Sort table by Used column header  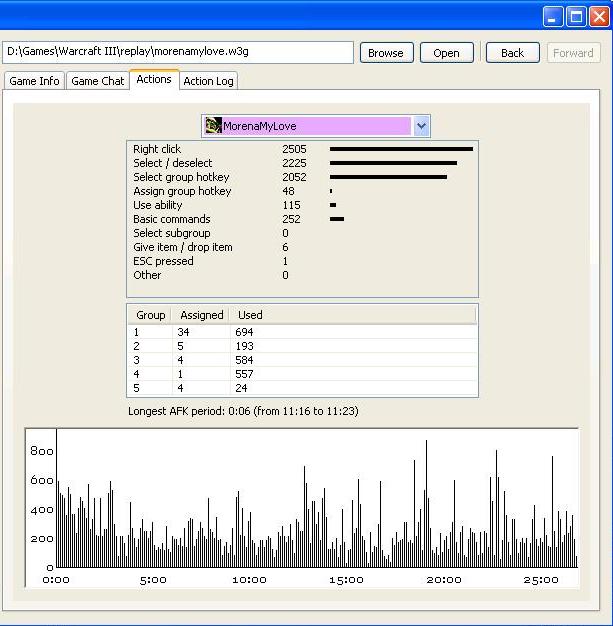(x=250, y=315)
